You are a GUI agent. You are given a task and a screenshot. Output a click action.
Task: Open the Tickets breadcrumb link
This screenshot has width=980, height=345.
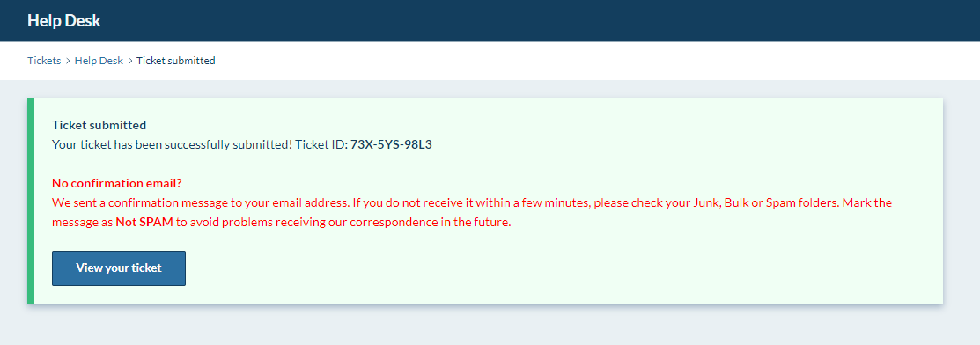tap(44, 61)
